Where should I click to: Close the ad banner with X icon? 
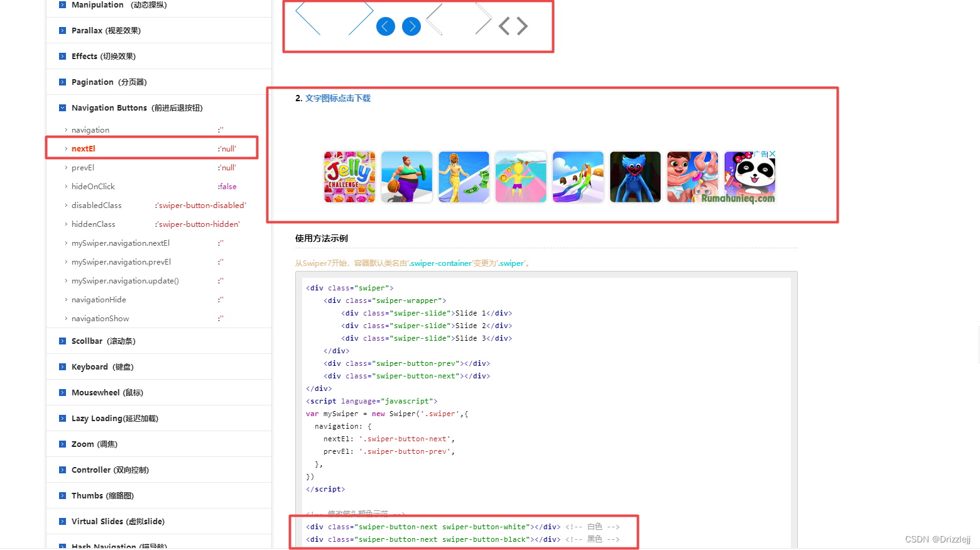tap(773, 154)
